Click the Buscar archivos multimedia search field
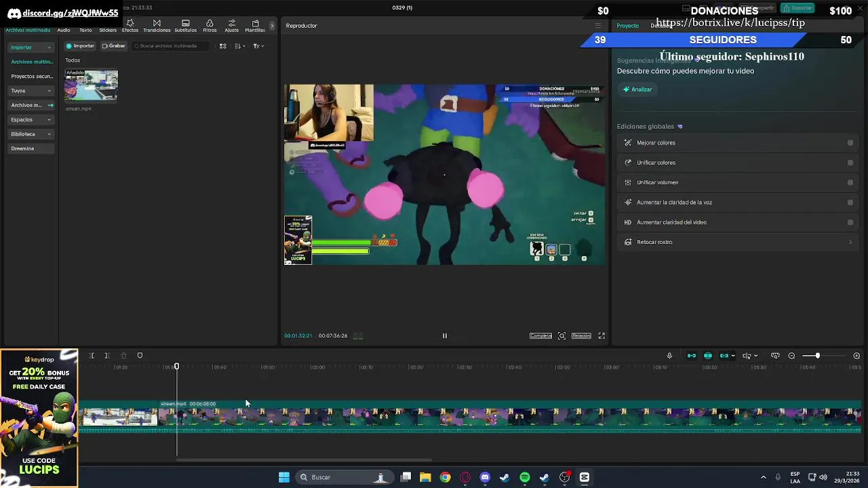This screenshot has height=488, width=868. pos(171,46)
